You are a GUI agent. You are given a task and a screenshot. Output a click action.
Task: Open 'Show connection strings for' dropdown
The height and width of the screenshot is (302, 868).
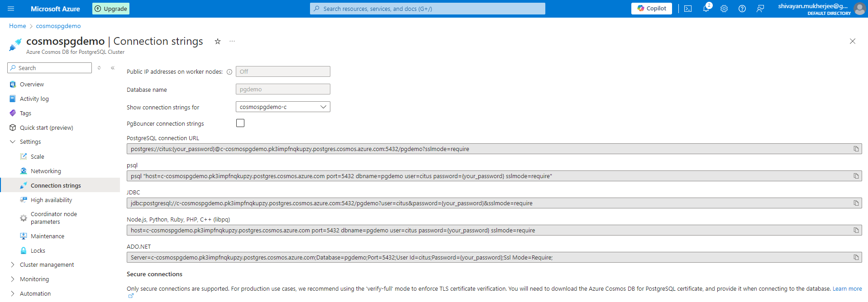(283, 107)
